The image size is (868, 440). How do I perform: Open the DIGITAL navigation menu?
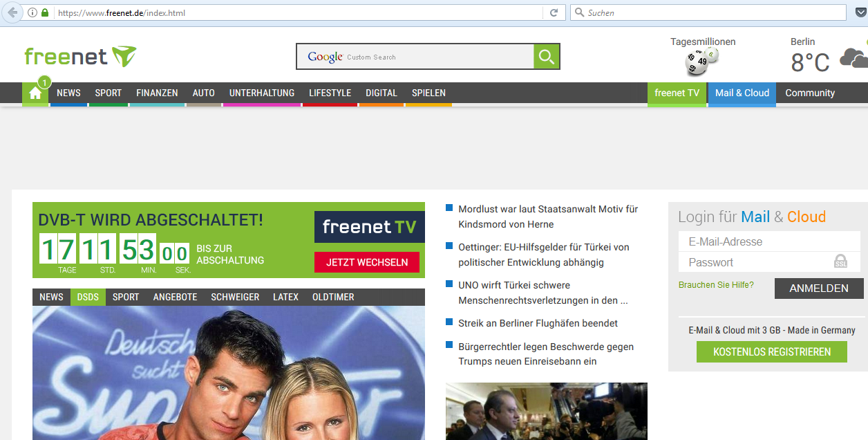381,93
